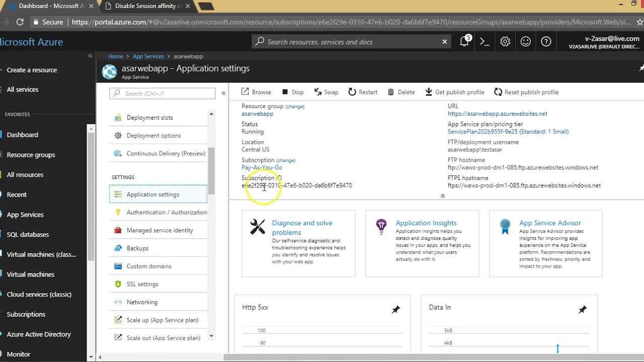Restart the web app
The image size is (644, 362).
pyautogui.click(x=363, y=92)
